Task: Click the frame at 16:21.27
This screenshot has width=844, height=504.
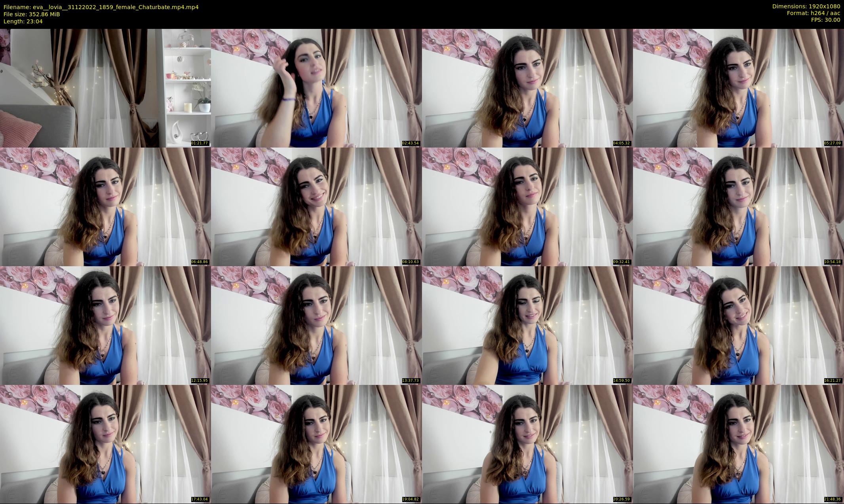Action: click(x=738, y=325)
